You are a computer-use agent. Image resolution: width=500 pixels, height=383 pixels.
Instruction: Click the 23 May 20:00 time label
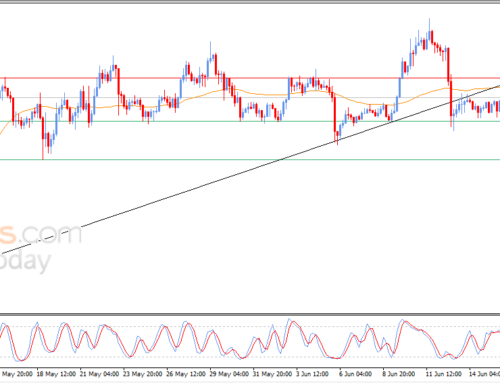(143, 374)
